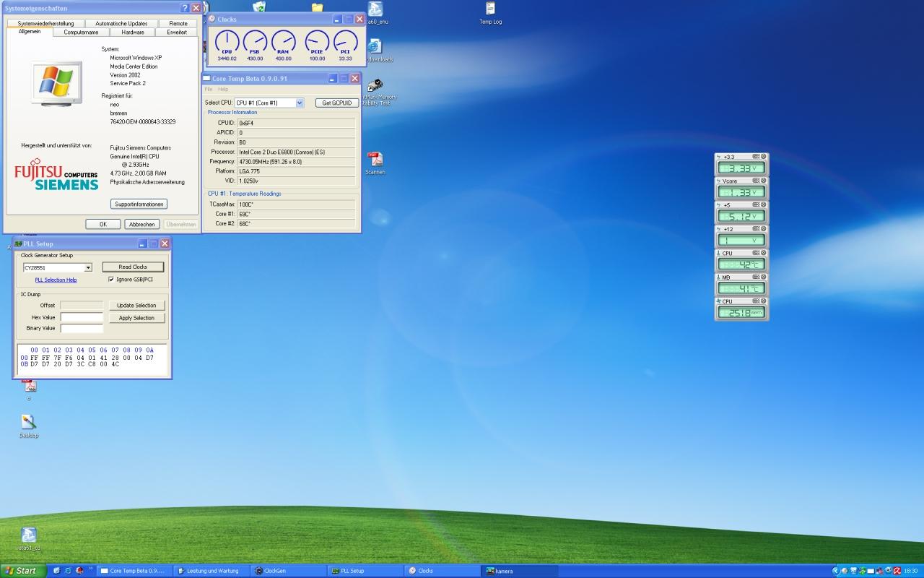Image resolution: width=924 pixels, height=578 pixels.
Task: Close the +12 voltage sensor widget
Action: (x=764, y=229)
